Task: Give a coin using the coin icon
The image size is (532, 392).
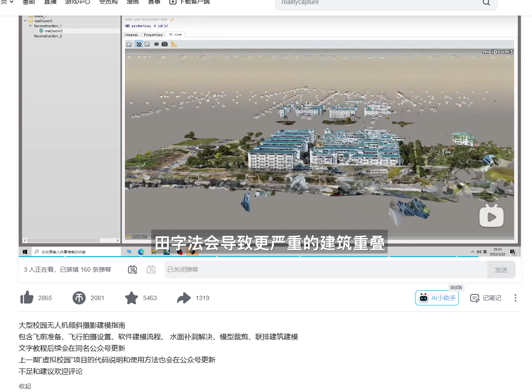Action: pos(79,298)
